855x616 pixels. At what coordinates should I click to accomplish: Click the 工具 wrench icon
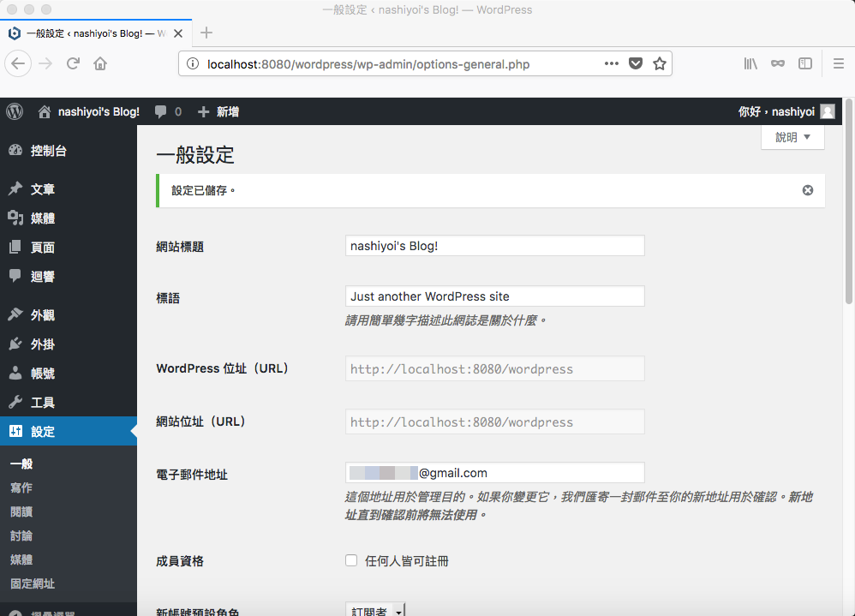(15, 403)
